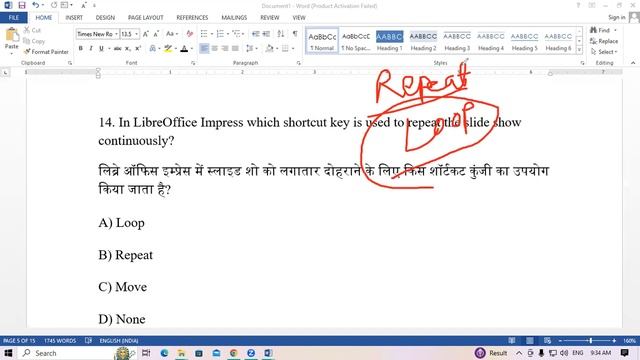
Task: Apply the Heading 1 style
Action: click(389, 41)
